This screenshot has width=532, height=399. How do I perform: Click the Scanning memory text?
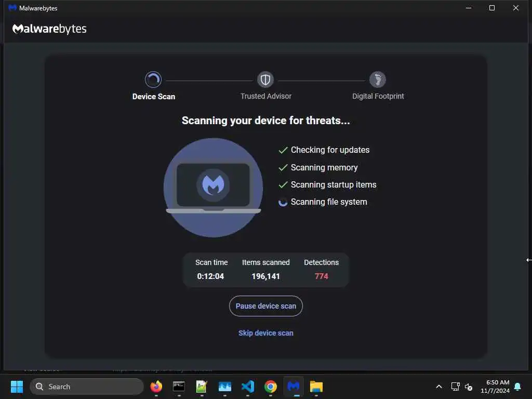point(324,168)
